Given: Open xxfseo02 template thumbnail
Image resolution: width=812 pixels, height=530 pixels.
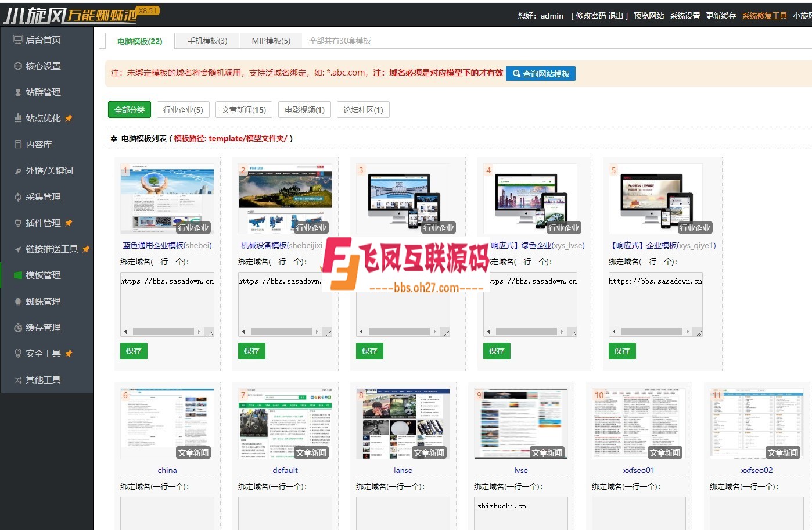Looking at the screenshot, I should [757, 424].
